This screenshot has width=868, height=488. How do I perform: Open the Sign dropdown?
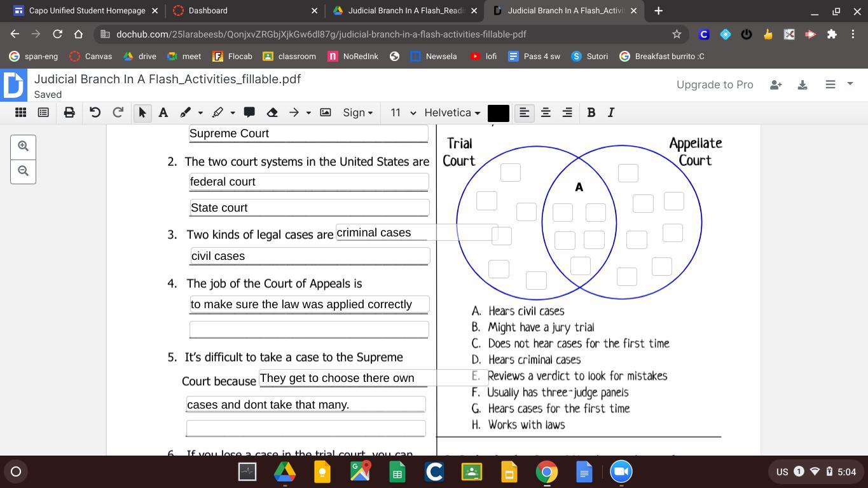[x=357, y=112]
